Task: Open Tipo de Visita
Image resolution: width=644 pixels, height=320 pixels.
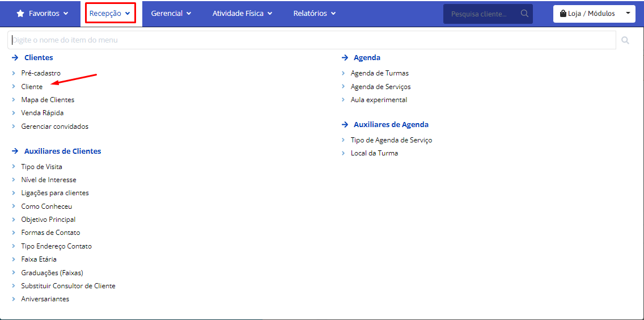Action: tap(42, 167)
